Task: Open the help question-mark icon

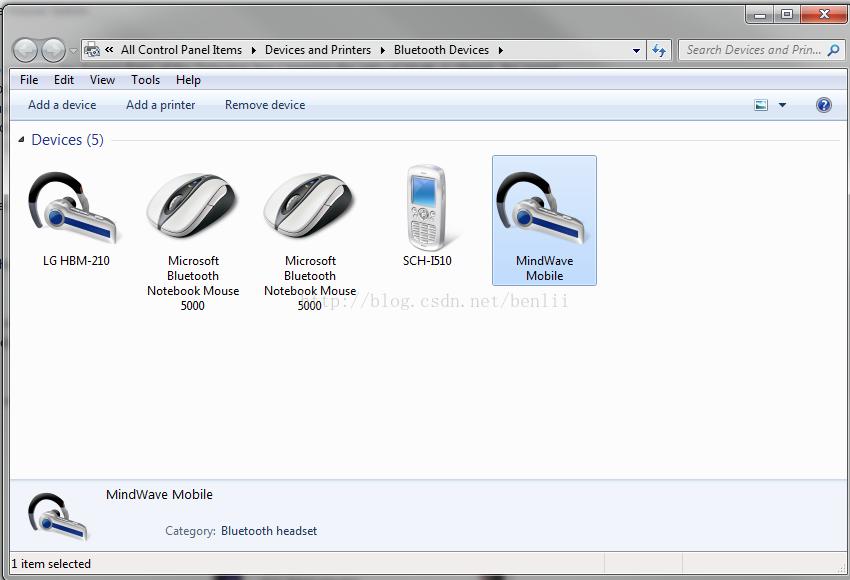Action: (x=823, y=105)
